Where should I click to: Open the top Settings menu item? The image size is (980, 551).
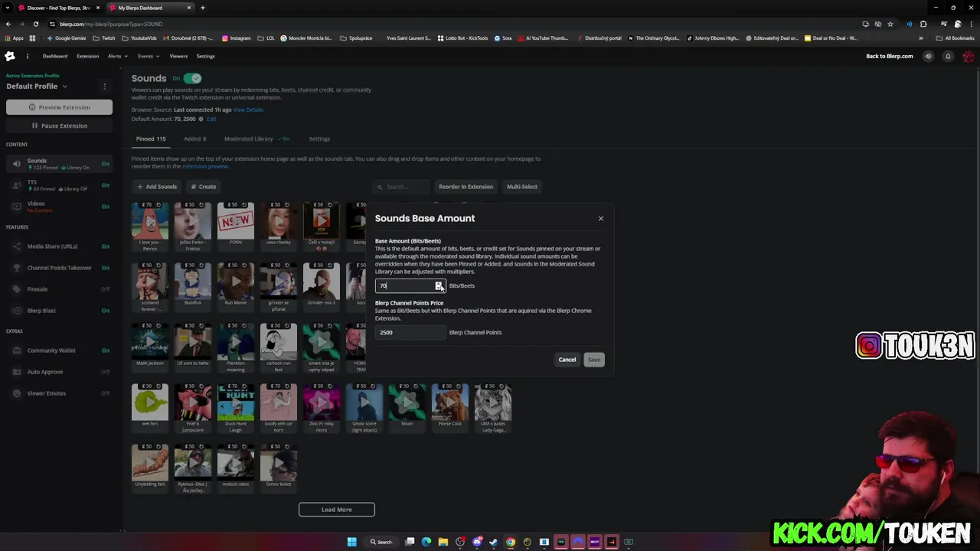coord(206,56)
